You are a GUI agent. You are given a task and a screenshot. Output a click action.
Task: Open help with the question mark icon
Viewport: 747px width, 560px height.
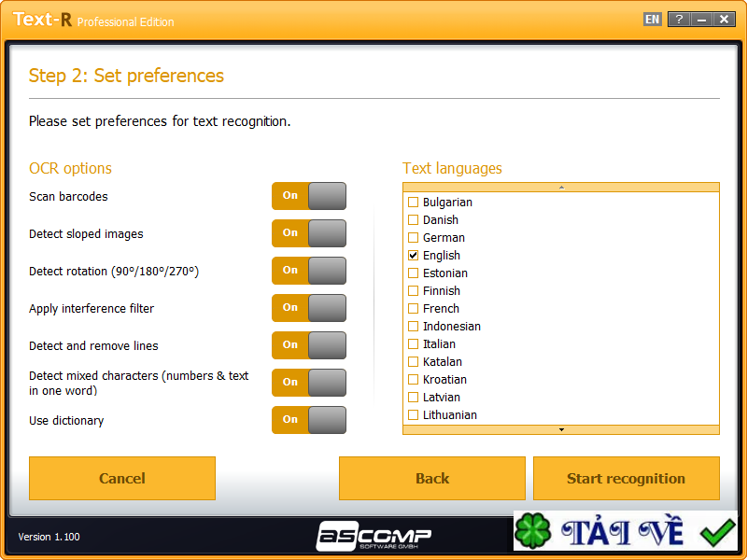point(680,20)
